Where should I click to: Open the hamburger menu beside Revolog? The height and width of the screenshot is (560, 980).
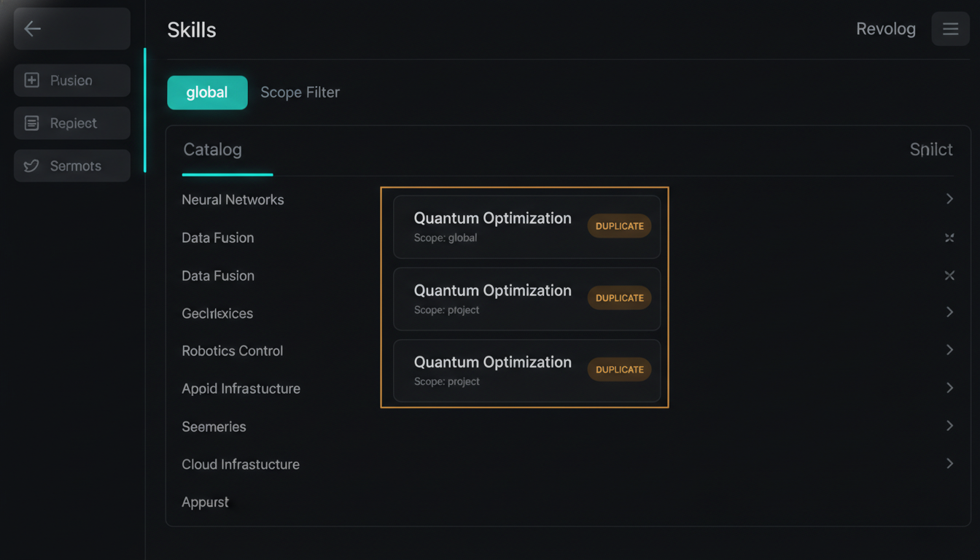(950, 29)
